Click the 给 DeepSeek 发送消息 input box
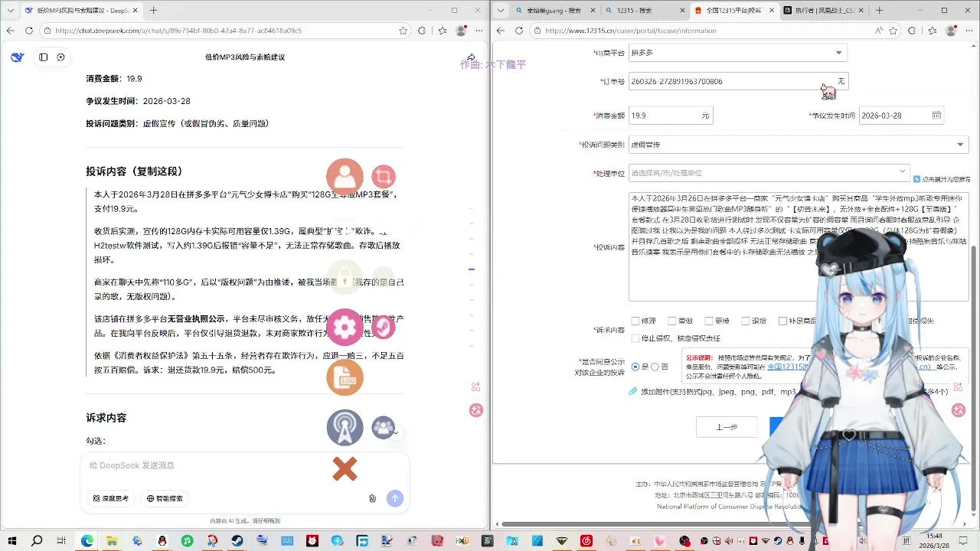The height and width of the screenshot is (551, 980). point(245,465)
